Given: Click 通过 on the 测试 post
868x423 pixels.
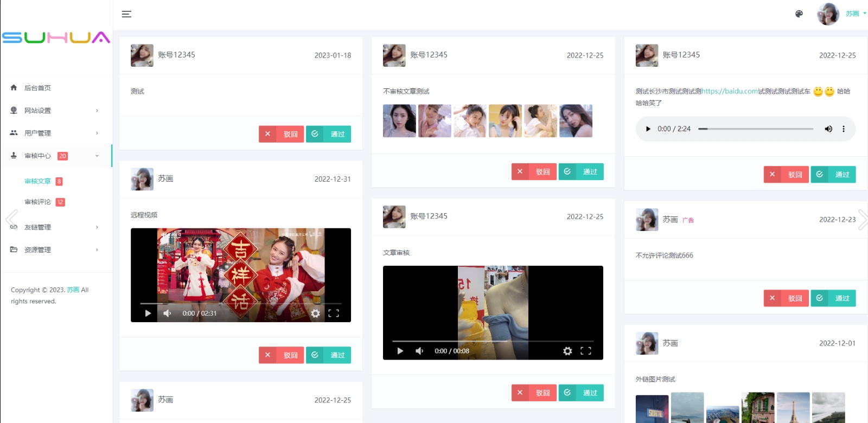Looking at the screenshot, I should (328, 134).
